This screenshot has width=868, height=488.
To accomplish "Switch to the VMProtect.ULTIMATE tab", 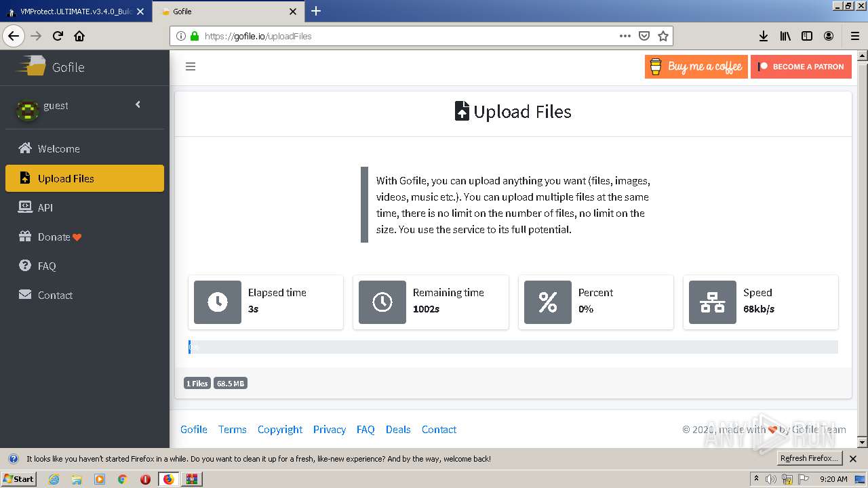I will 76,12.
